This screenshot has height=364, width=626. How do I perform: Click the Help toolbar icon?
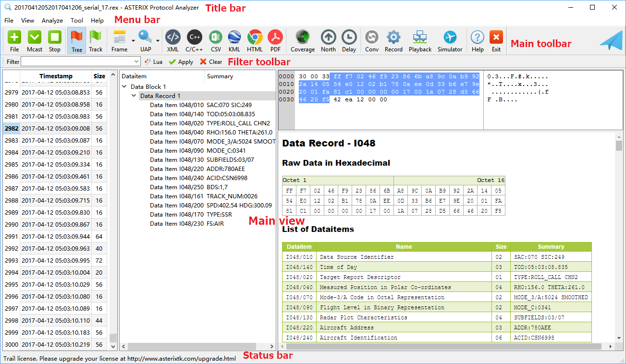478,41
